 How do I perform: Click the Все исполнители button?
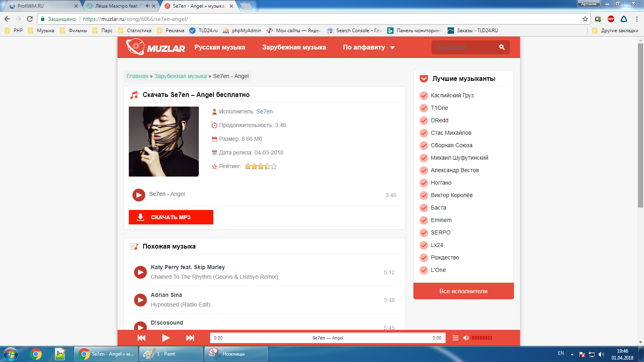(464, 291)
